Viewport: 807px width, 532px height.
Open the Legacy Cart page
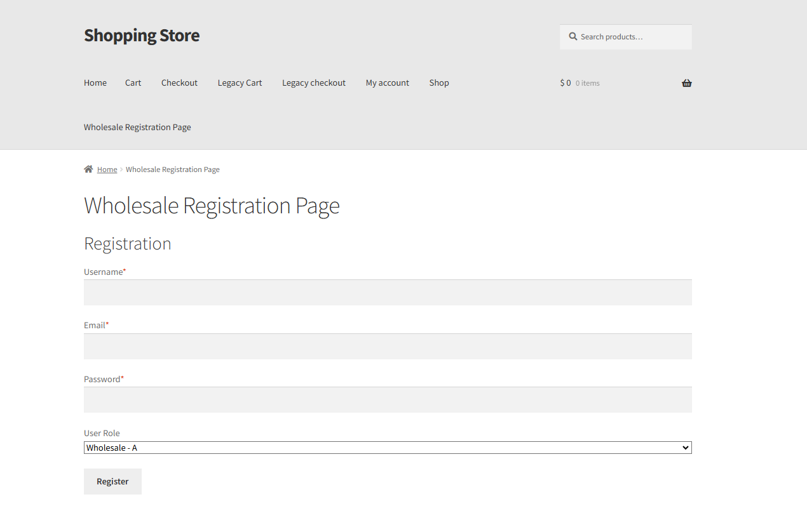pos(240,83)
